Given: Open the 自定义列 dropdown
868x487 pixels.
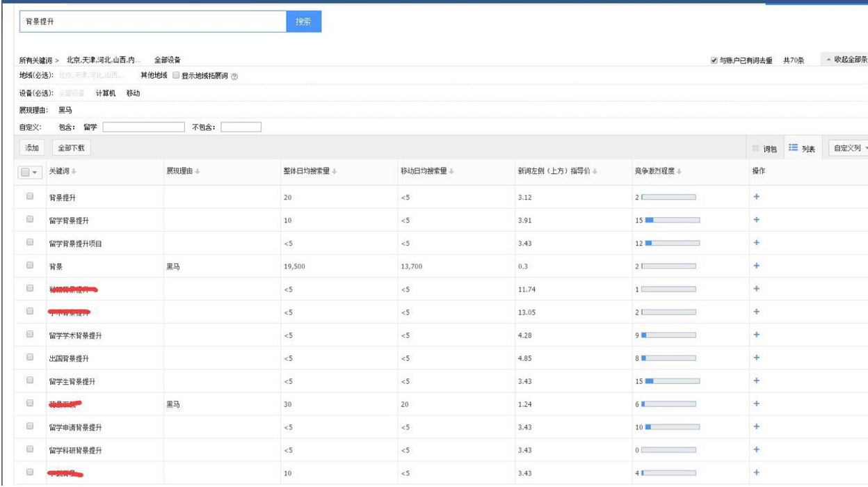Looking at the screenshot, I should [847, 148].
